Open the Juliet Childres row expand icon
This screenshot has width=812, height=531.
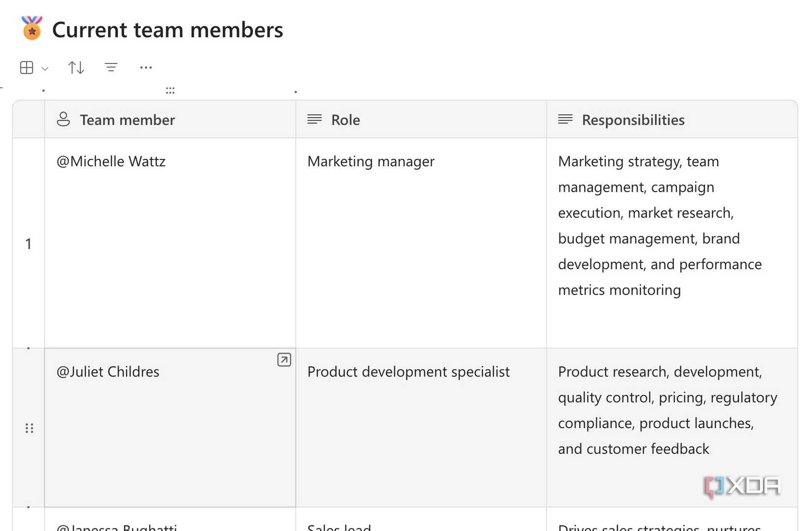(284, 360)
